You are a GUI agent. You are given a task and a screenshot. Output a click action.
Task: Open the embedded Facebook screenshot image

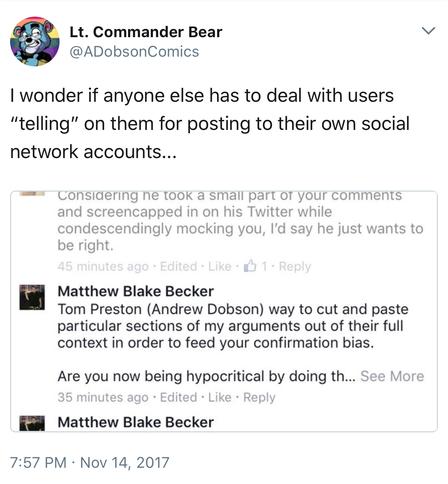coord(224,311)
